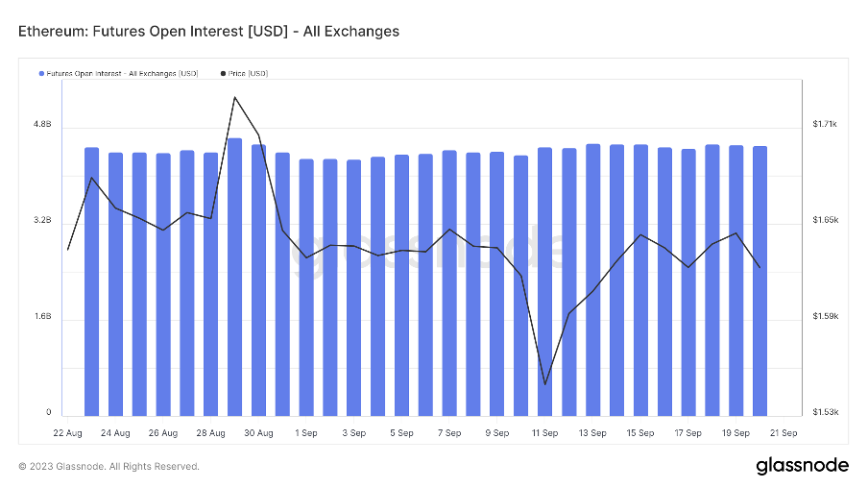Screen dimensions: 868x488
Task: Click the black Price (USD) legend dot
Action: pos(224,73)
